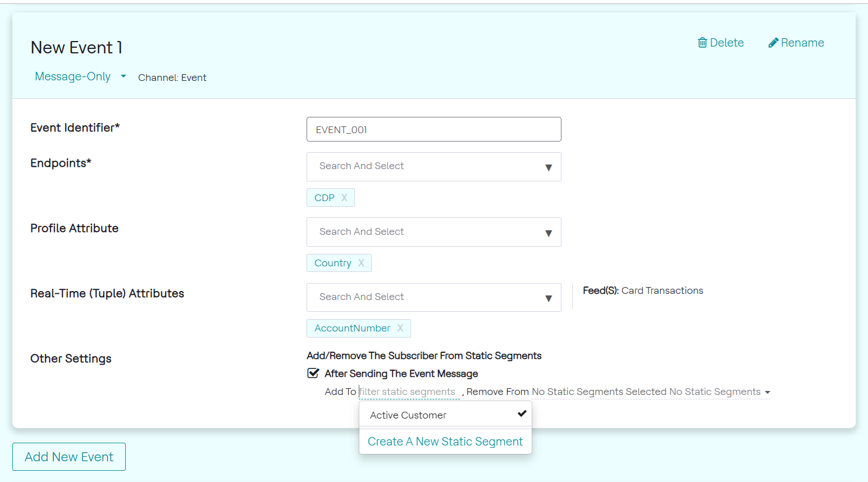Viewport: 868px width, 482px height.
Task: Open the Message-Only type dropdown
Action: (x=123, y=76)
